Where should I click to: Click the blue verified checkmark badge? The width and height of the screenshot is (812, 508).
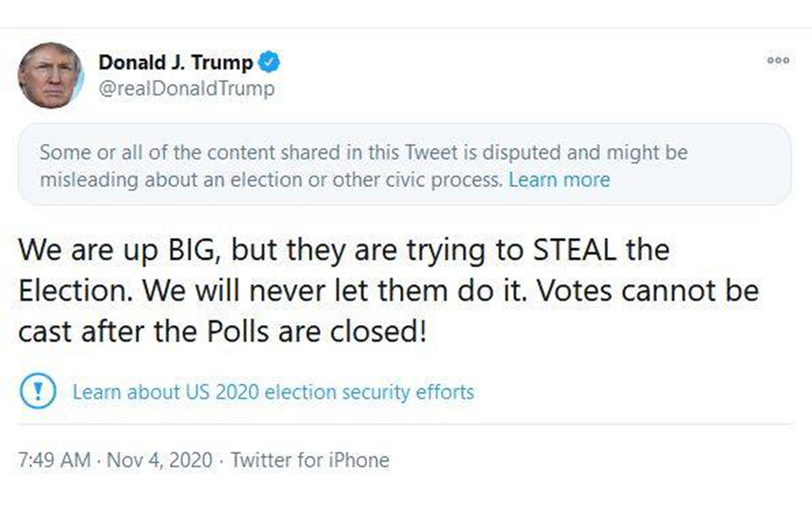coord(269,63)
